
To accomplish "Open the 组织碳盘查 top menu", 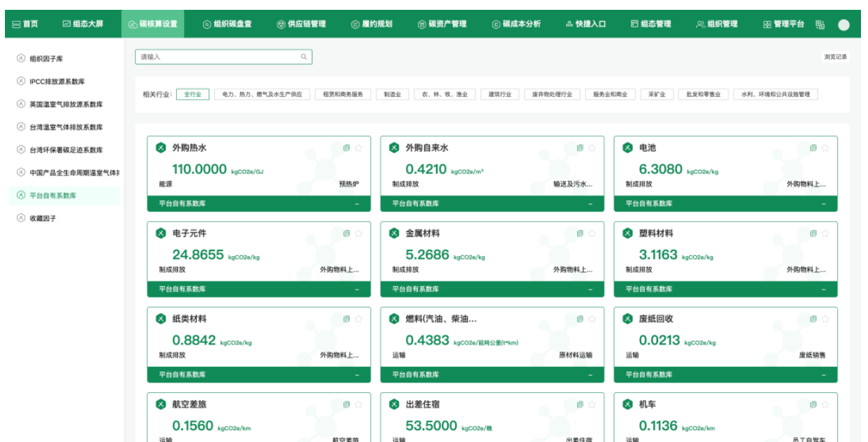I will coord(227,25).
